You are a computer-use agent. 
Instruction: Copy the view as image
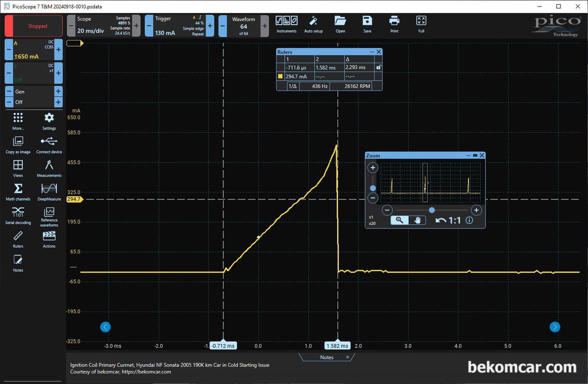18,145
